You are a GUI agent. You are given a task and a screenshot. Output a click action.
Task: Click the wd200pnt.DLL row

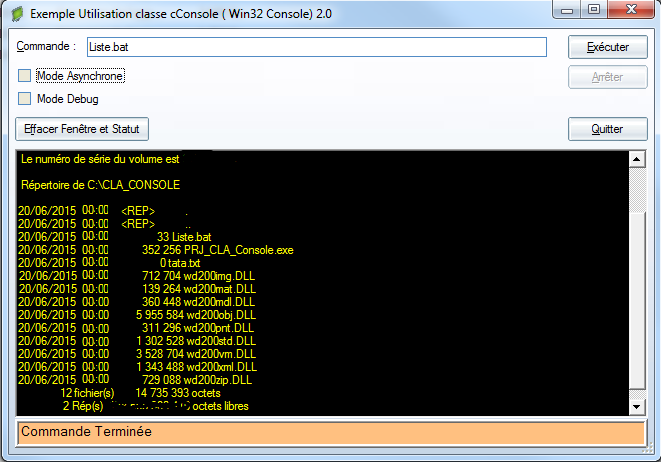(136, 328)
